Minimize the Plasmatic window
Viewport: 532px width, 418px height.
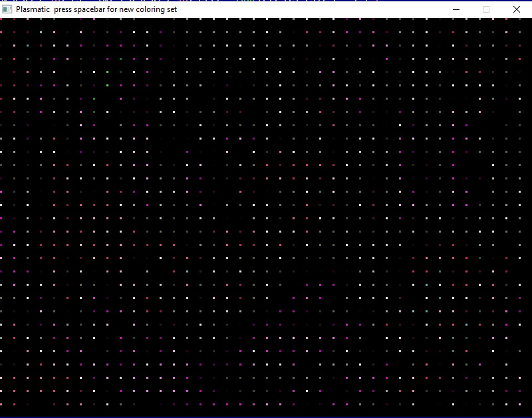pos(456,9)
